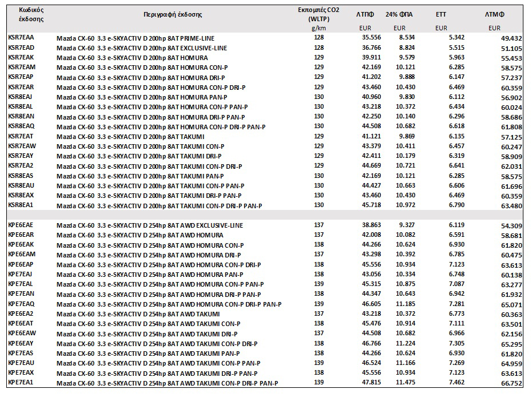Click code KSR7EAT
This screenshot has width=532, height=397.
21,136
